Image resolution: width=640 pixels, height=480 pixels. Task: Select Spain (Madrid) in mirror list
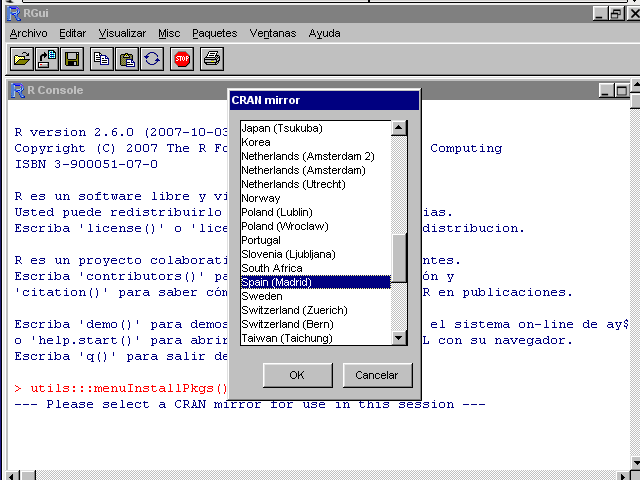277,283
